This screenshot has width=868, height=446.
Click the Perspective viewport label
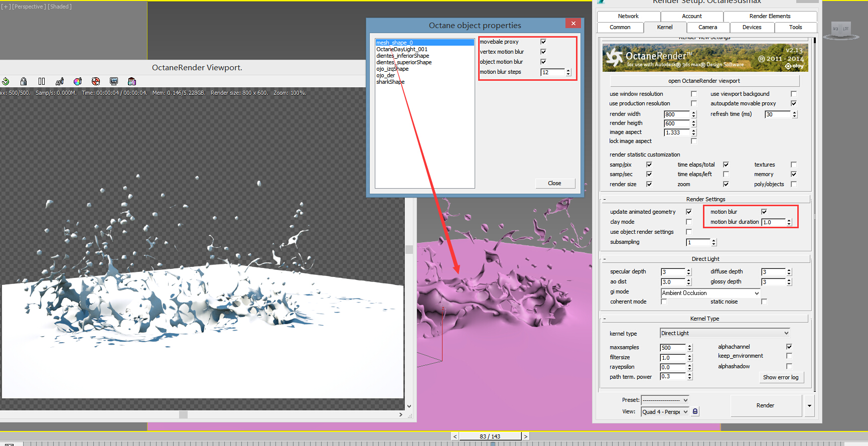pyautogui.click(x=29, y=7)
